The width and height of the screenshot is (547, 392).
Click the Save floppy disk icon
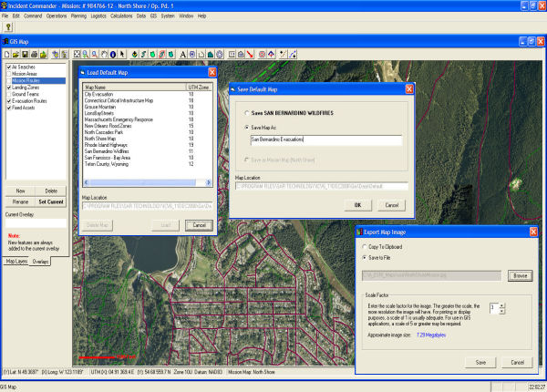[25, 55]
